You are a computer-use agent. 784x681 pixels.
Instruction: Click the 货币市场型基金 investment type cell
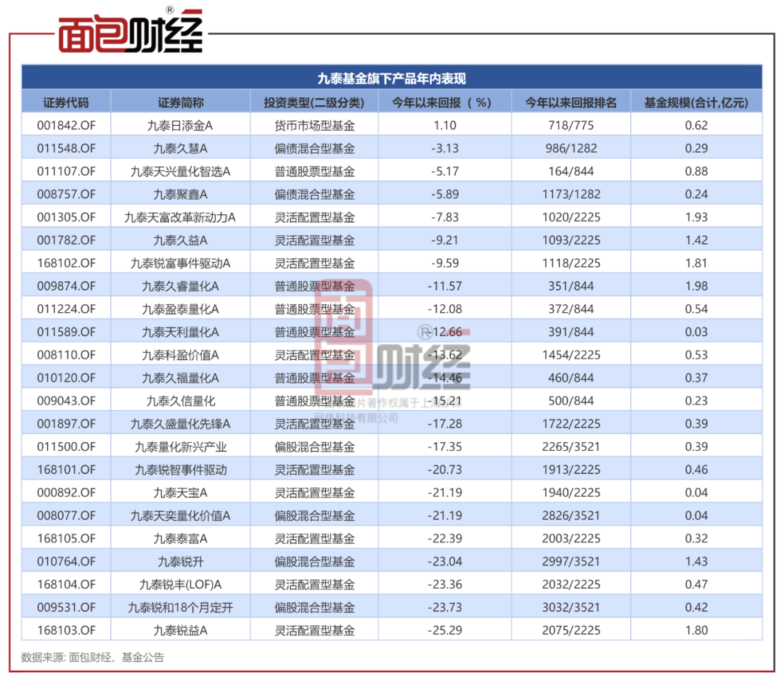[314, 126]
